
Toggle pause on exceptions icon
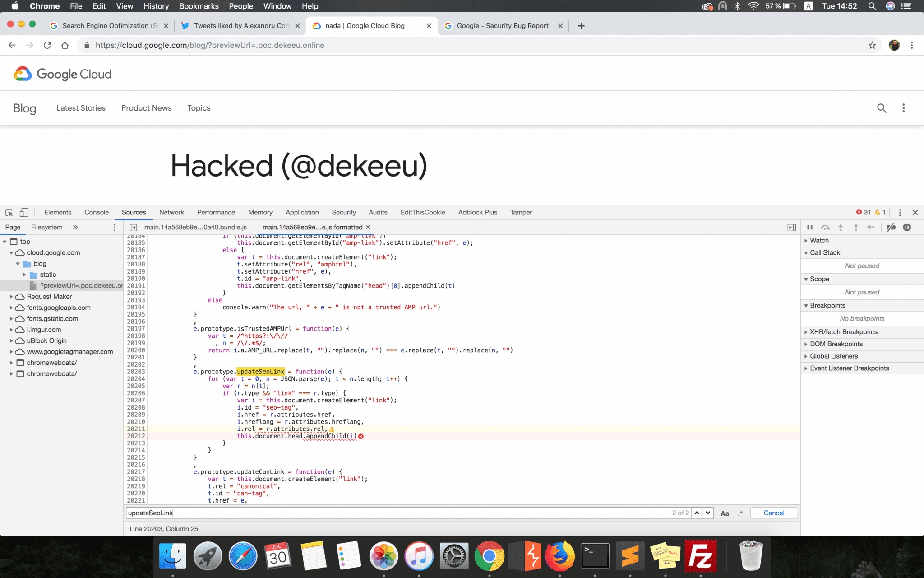coord(907,228)
